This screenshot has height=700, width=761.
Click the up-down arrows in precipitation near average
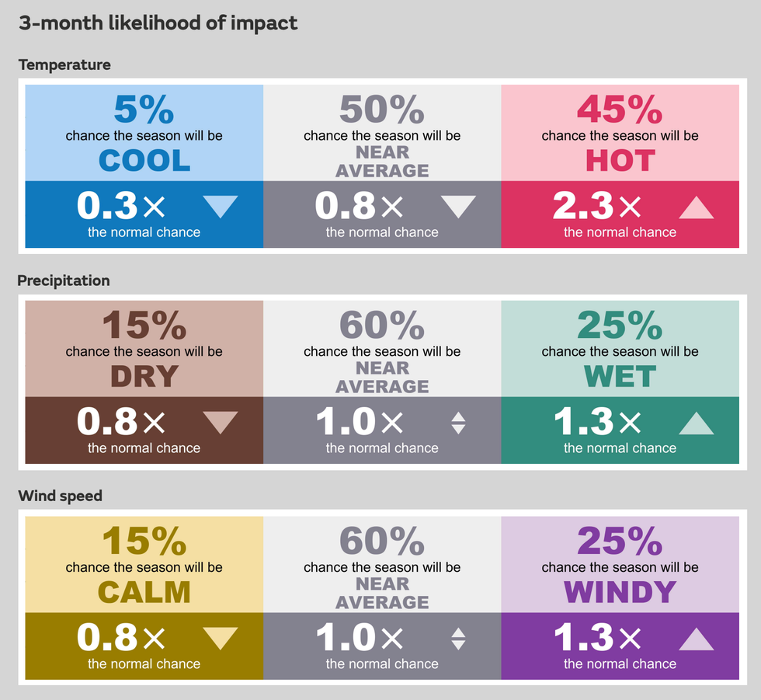pos(458,423)
